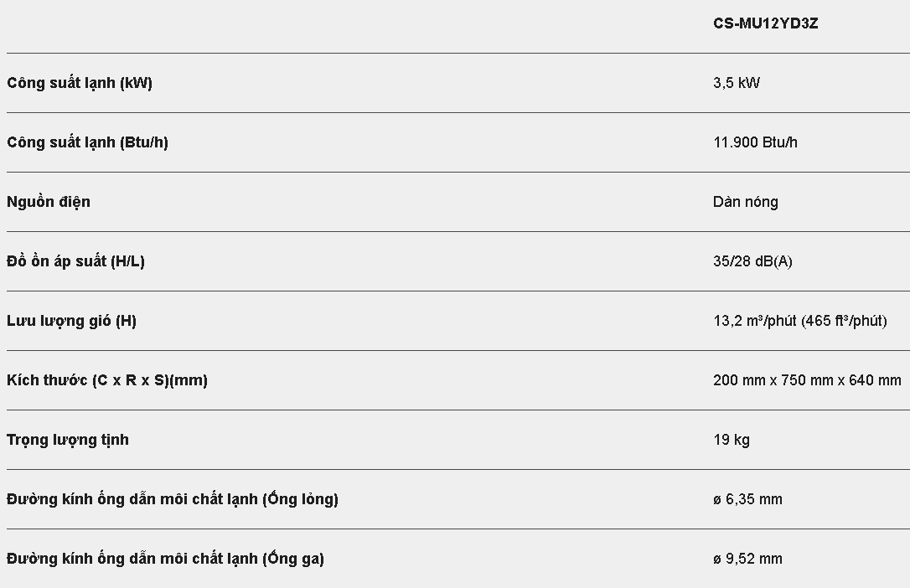The image size is (910, 588).
Task: Click the 13,2 m³/phút airflow figure
Action: click(x=754, y=321)
